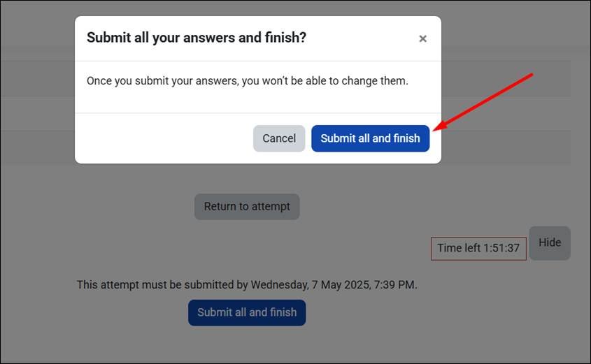Confirm with dialog's Submit all and finish
591x364 pixels.
tap(370, 138)
